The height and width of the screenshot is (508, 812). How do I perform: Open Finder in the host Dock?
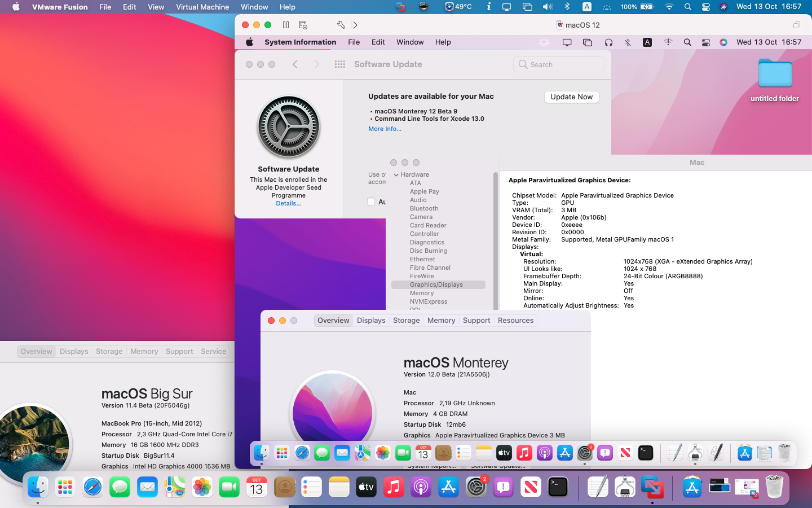tap(38, 487)
